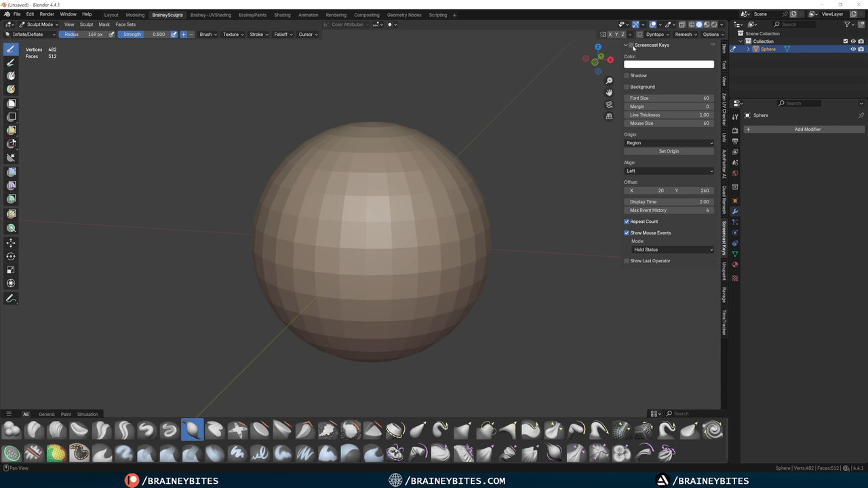Disable the Repeat Count checkbox
868x488 pixels.
point(627,222)
